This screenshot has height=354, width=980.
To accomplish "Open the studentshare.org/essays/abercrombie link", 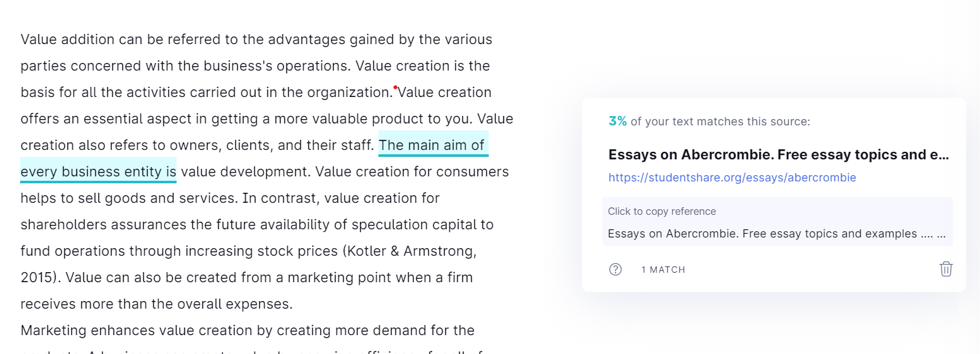I will pos(732,178).
